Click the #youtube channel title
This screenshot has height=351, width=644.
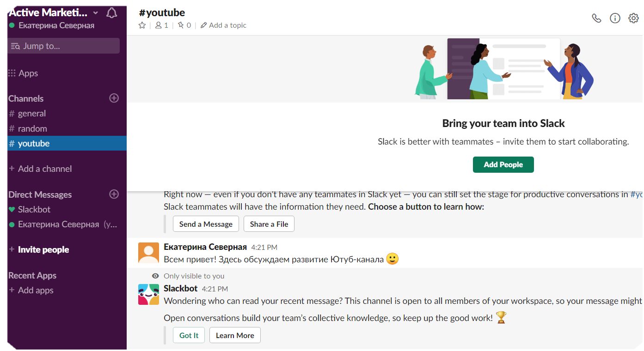(x=162, y=12)
